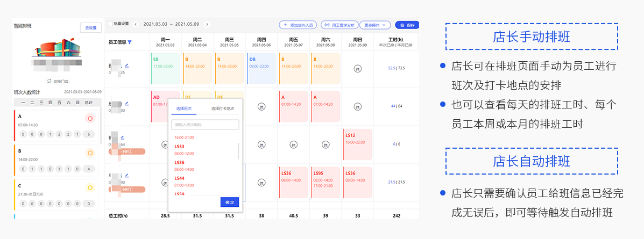Click the shift code search input field
This screenshot has height=239, width=644.
pos(205,125)
